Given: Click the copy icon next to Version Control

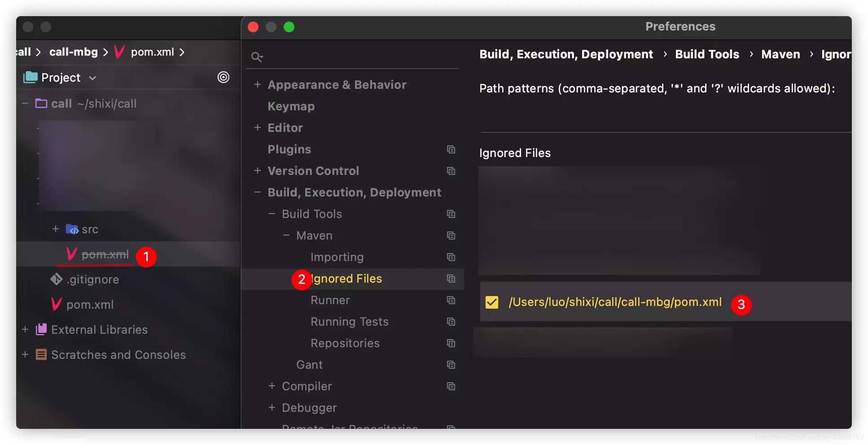Looking at the screenshot, I should point(451,171).
